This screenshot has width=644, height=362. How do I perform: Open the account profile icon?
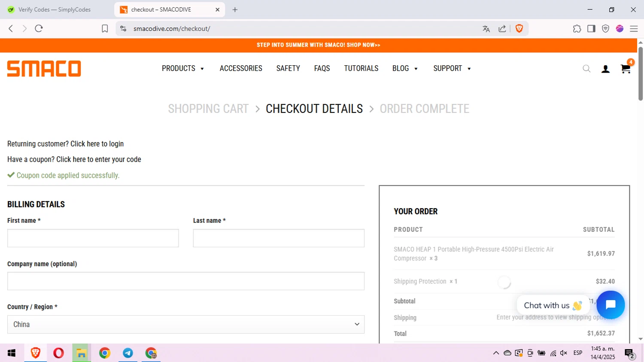[605, 69]
